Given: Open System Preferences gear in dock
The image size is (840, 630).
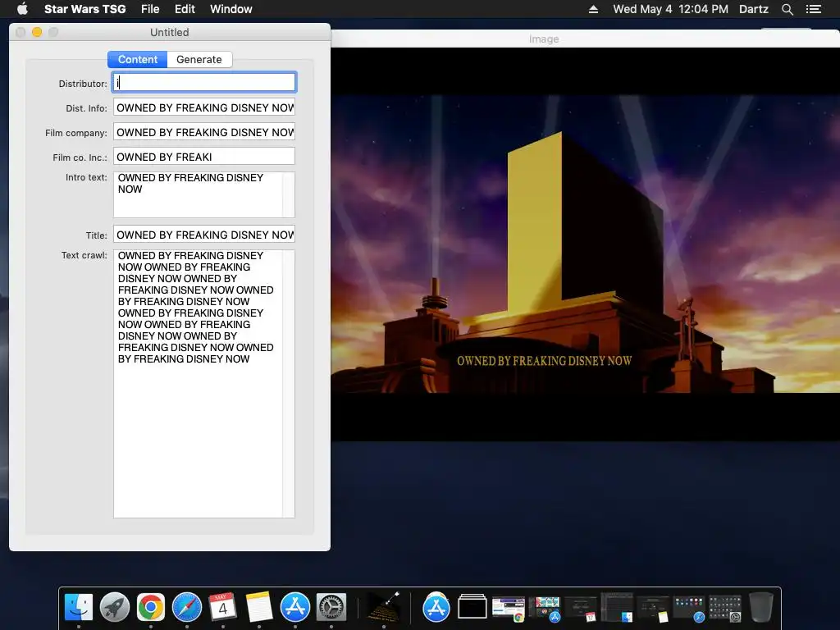Looking at the screenshot, I should point(331,608).
